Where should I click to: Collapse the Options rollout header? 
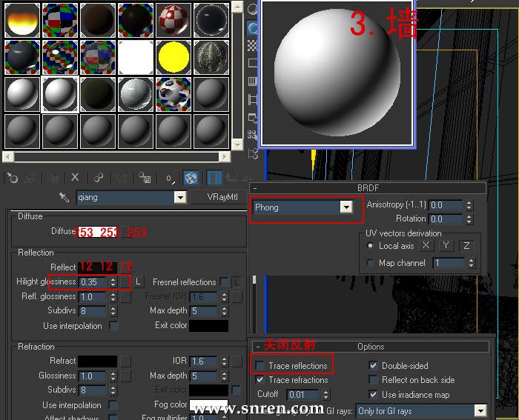(x=371, y=347)
